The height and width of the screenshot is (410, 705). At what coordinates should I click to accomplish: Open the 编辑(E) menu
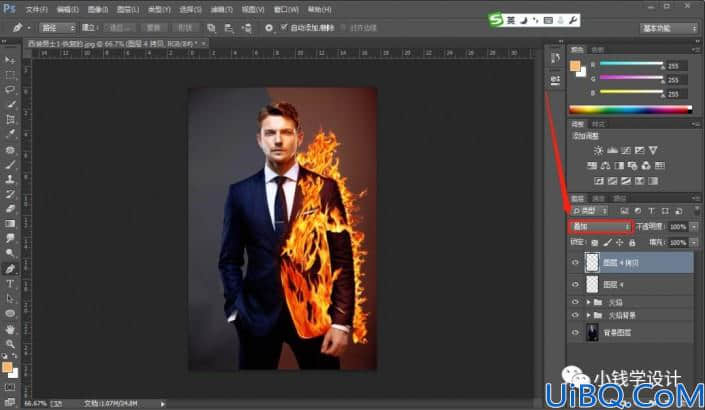coord(68,9)
